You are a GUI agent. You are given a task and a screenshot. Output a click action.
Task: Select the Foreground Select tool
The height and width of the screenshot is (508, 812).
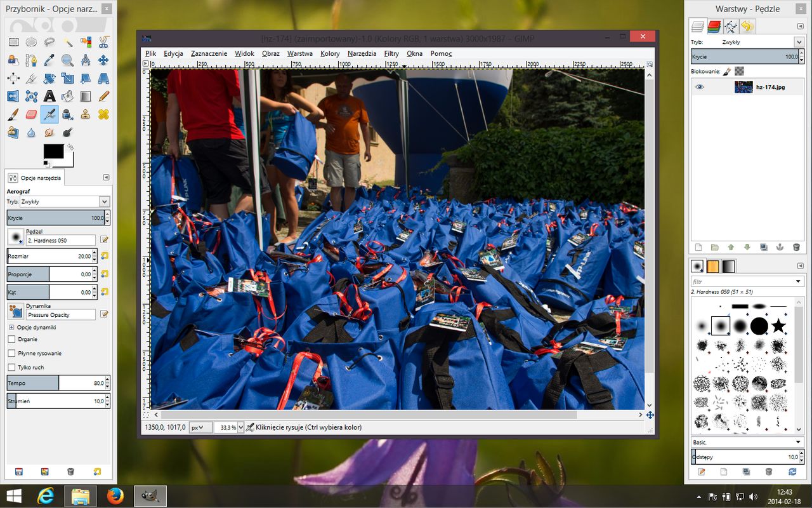click(x=13, y=60)
